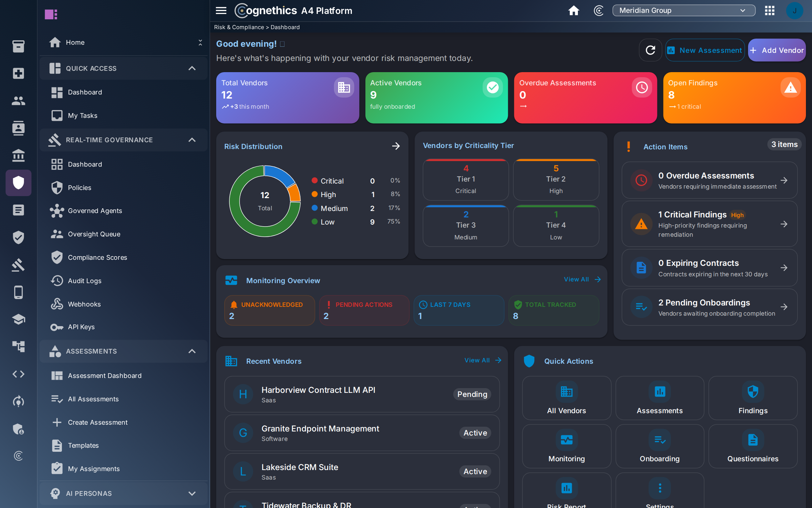Open the Pending Actions monitoring card
812x508 pixels.
[x=364, y=310]
